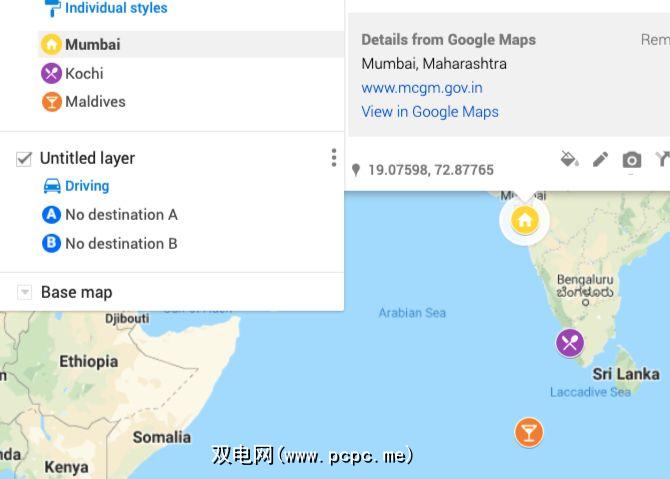
Task: Click the Sri Lanka label on map
Action: point(626,374)
